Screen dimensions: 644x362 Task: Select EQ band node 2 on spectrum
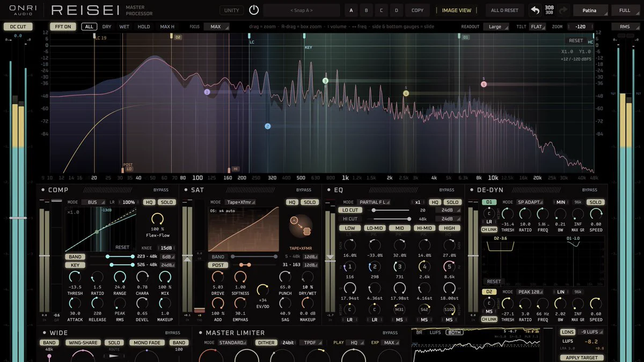pyautogui.click(x=268, y=127)
